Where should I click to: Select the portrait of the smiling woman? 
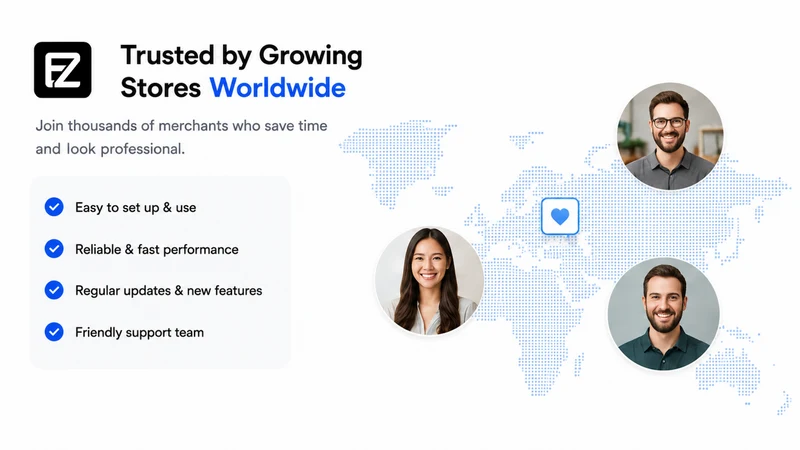(429, 281)
